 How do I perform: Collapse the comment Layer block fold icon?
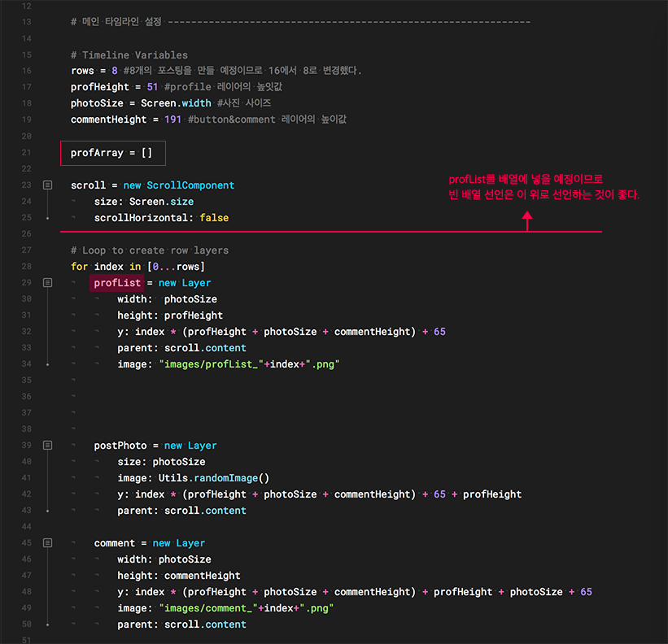(x=48, y=542)
